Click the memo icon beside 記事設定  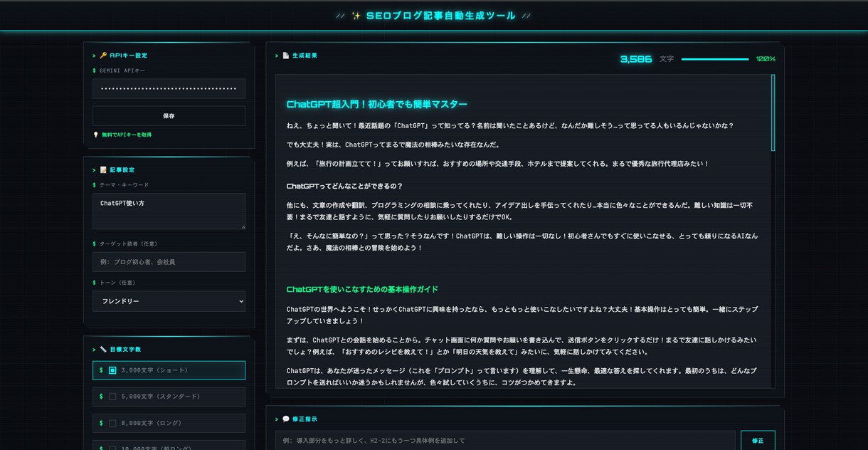tap(103, 170)
